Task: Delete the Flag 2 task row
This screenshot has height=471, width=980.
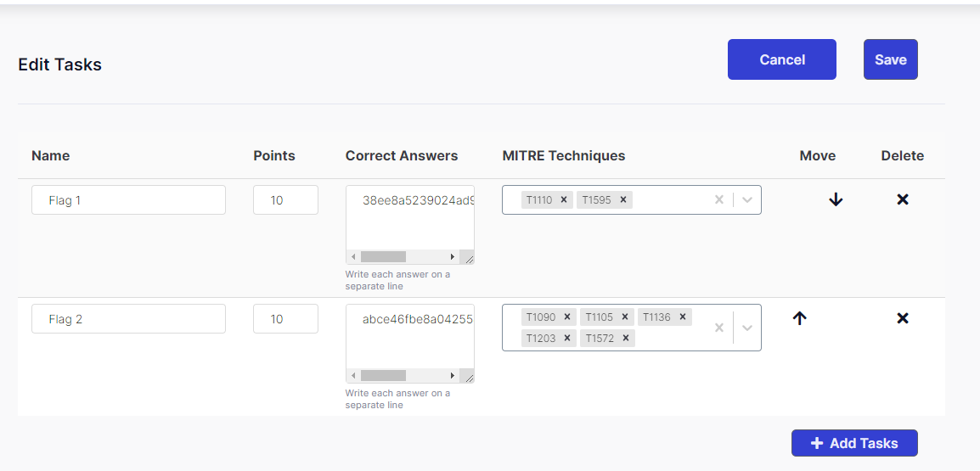Action: pyautogui.click(x=903, y=318)
